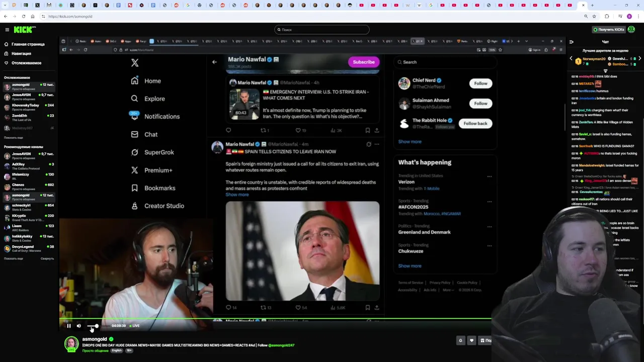Viewport: 644px width, 362px height.
Task: Adjust the volume slider knob
Action: [96, 326]
